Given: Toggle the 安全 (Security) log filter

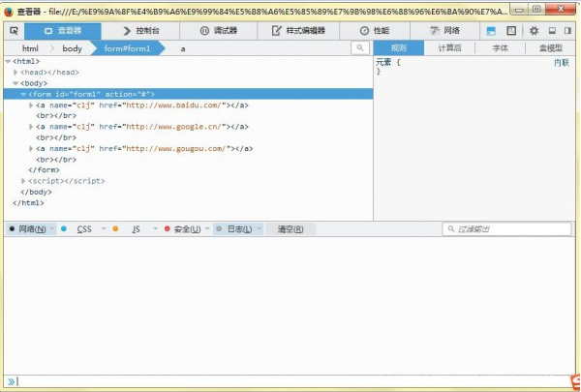Looking at the screenshot, I should coord(184,229).
